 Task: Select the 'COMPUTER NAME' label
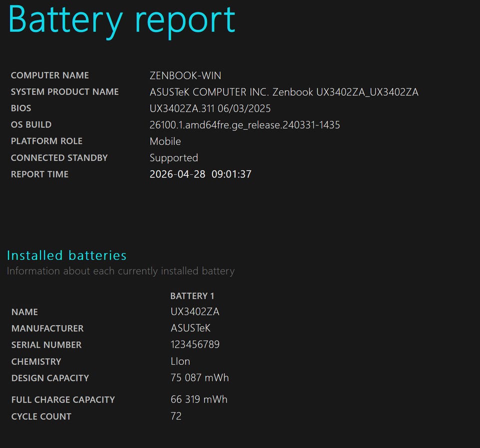(50, 75)
